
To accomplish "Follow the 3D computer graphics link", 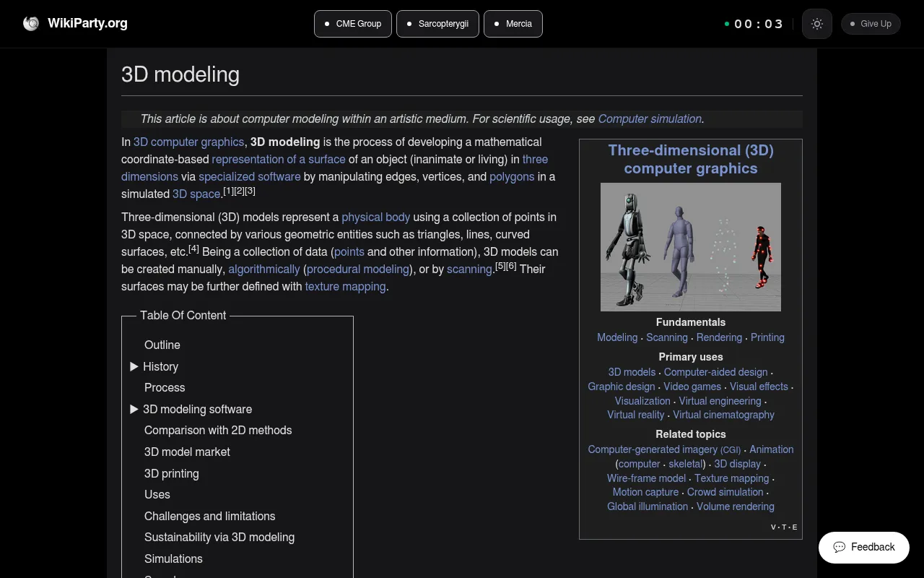I will pos(188,142).
